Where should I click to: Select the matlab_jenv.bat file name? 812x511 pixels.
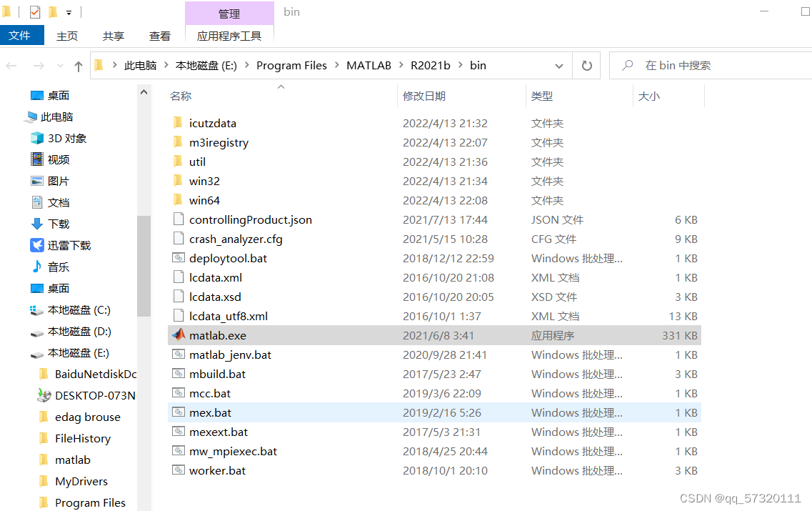230,354
